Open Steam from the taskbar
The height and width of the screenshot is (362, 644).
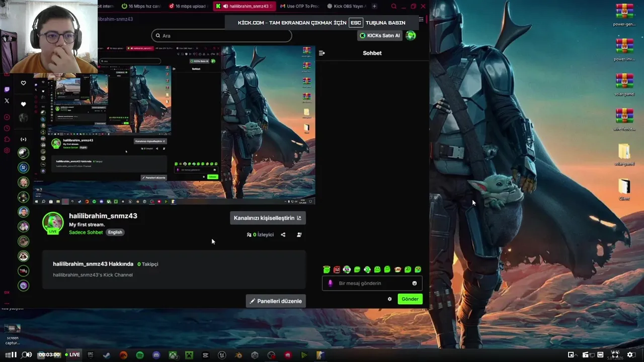pyautogui.click(x=107, y=355)
